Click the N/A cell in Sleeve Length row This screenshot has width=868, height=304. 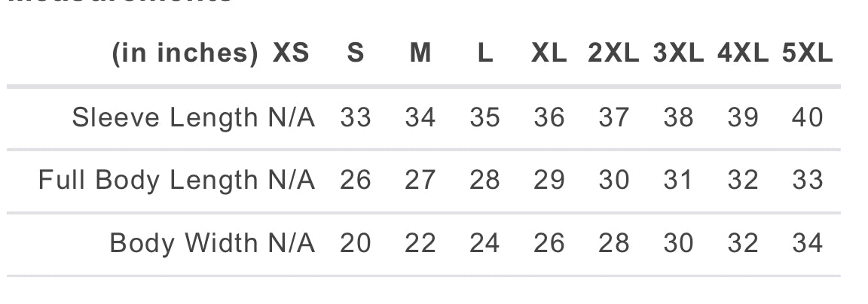(x=291, y=117)
